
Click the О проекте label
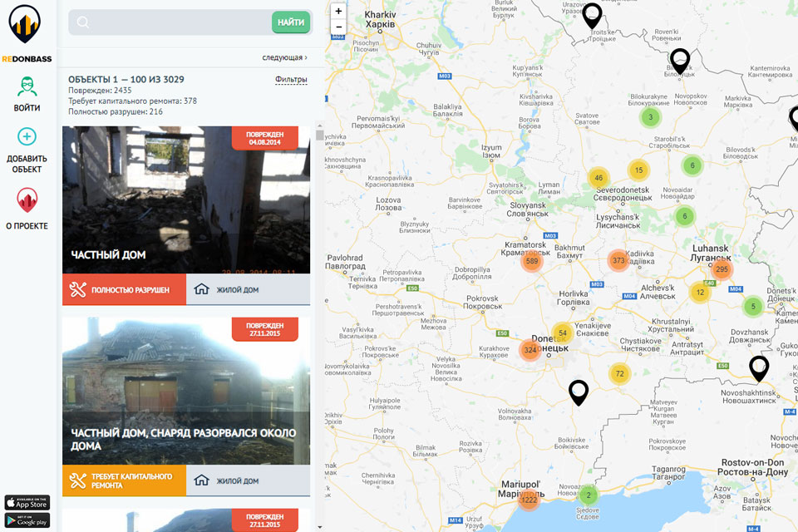(27, 226)
